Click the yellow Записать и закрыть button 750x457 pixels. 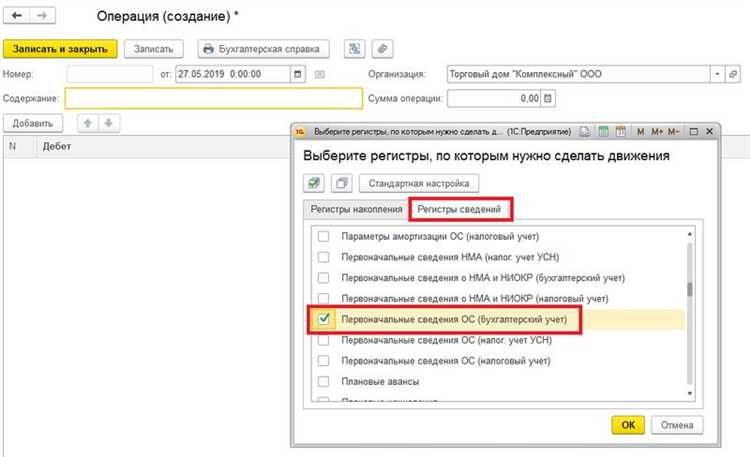pos(60,49)
